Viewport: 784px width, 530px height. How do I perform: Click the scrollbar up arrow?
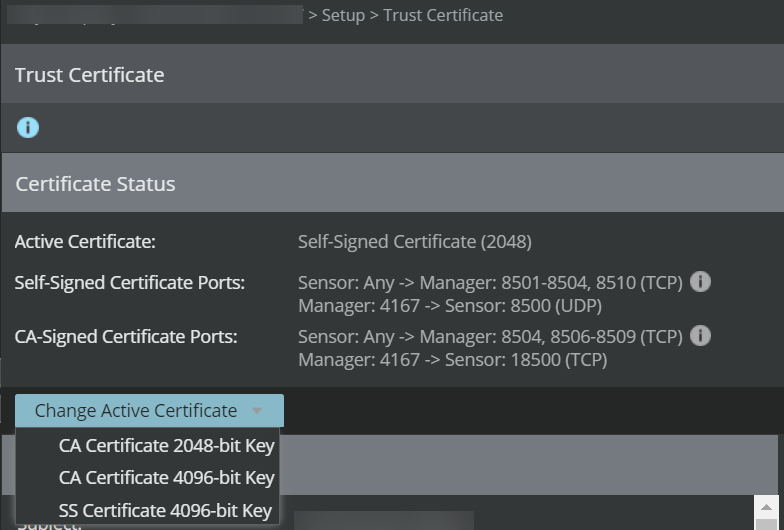pos(766,508)
